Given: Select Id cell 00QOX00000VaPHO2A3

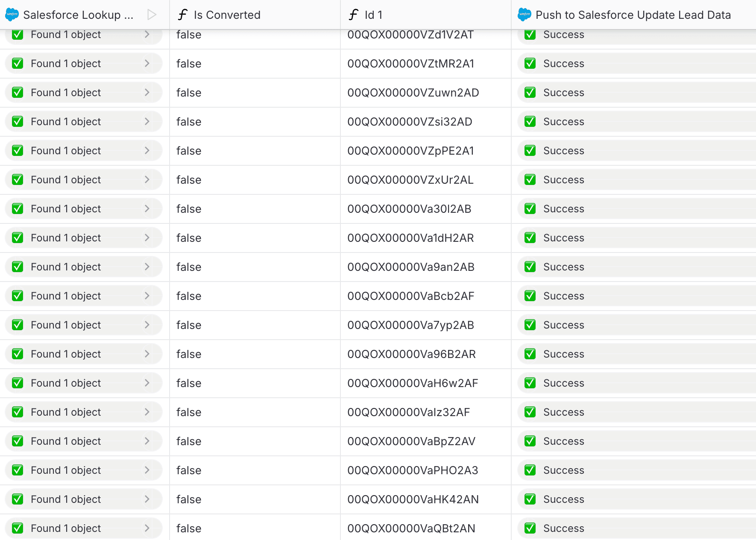Looking at the screenshot, I should (x=426, y=470).
